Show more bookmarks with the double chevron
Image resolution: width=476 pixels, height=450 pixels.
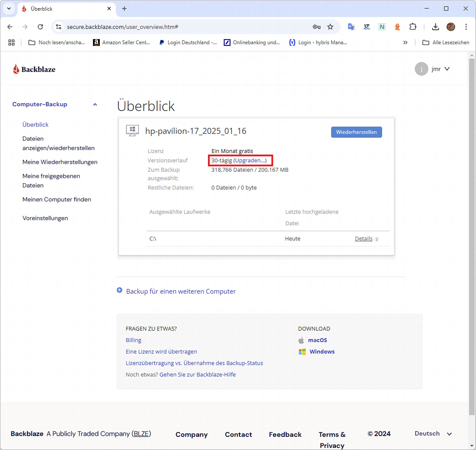[405, 42]
